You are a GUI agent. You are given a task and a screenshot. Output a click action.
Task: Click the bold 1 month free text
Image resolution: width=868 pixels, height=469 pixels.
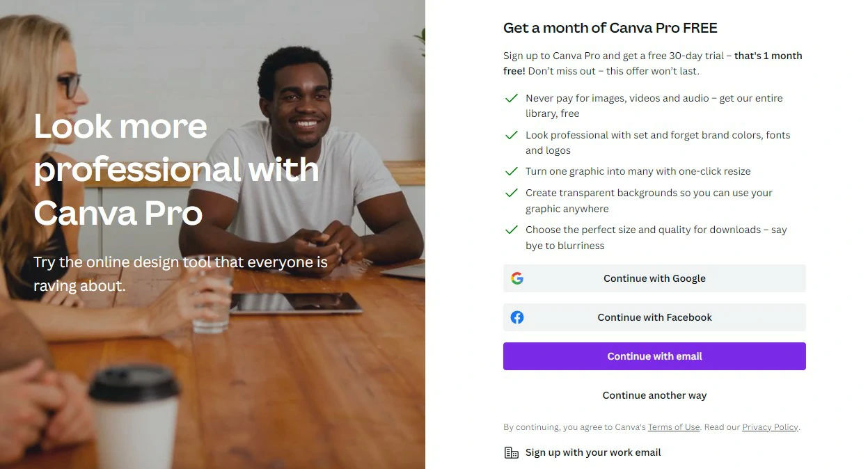pos(653,63)
